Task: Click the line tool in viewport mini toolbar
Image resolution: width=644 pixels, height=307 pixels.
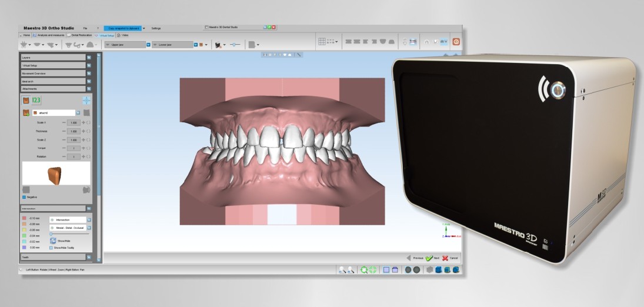Action: (299, 55)
